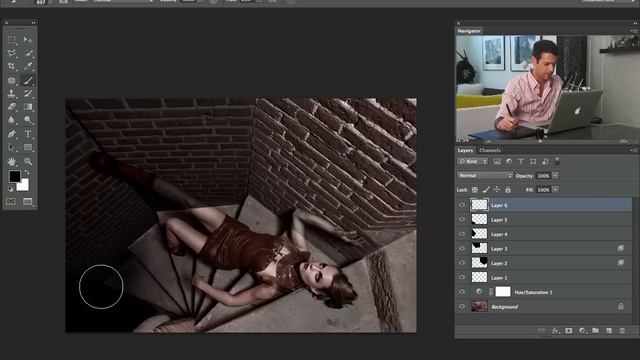The height and width of the screenshot is (360, 640).
Task: Select the Quick Selection tool
Action: click(28, 53)
